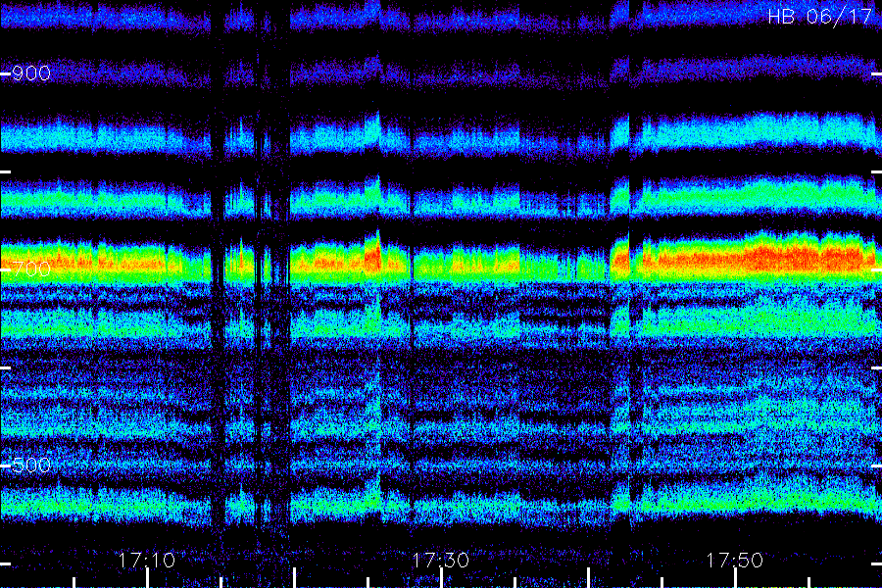Click the 17:30 time axis label

[x=441, y=560]
